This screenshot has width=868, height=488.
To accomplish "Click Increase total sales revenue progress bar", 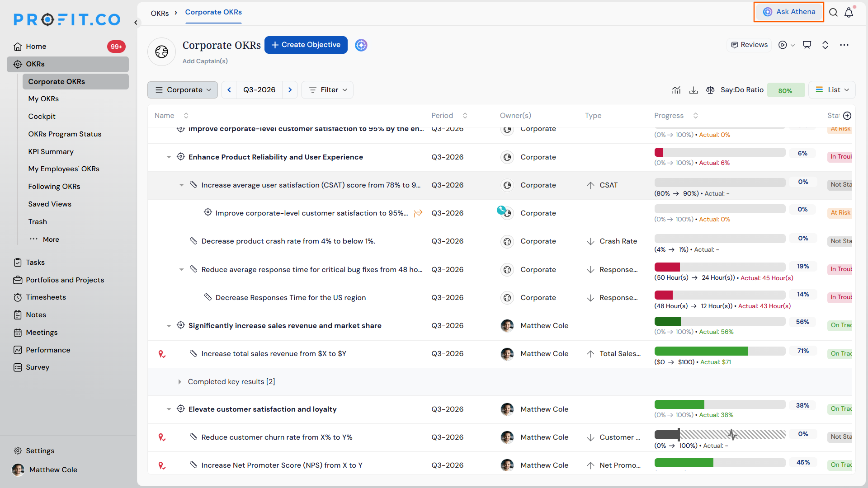I will pyautogui.click(x=720, y=351).
